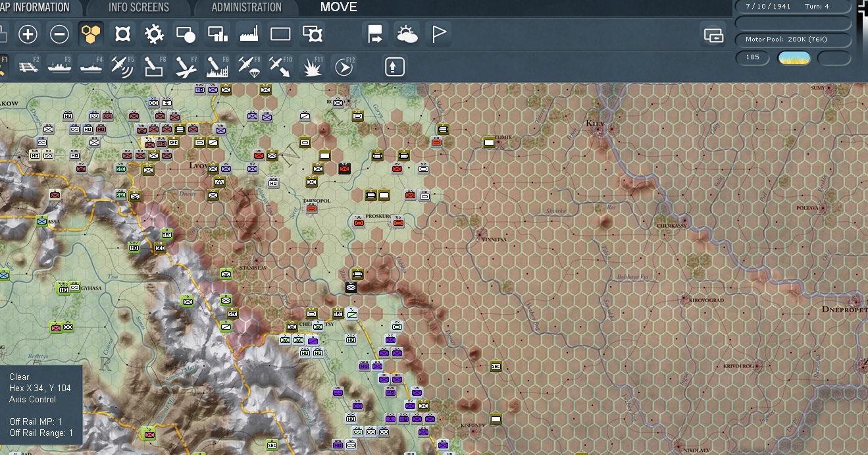868x455 pixels.
Task: Select the Vinnitsa city hex
Action: [x=482, y=234]
